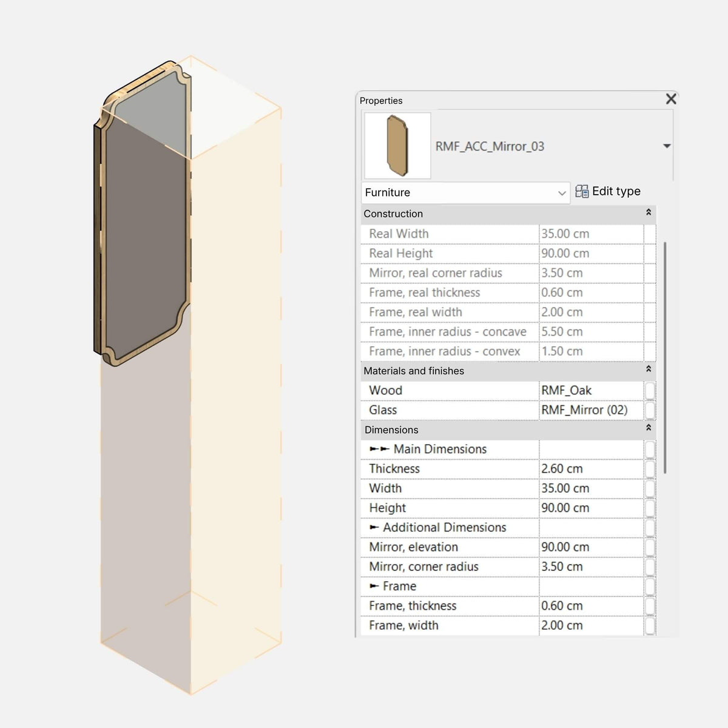Edit the Frame, width value 2.00 cm

point(591,625)
